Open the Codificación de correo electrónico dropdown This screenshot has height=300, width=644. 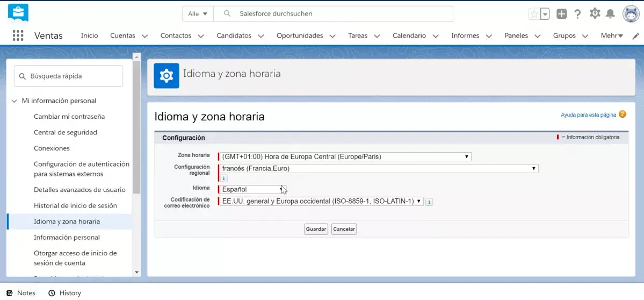(322, 202)
